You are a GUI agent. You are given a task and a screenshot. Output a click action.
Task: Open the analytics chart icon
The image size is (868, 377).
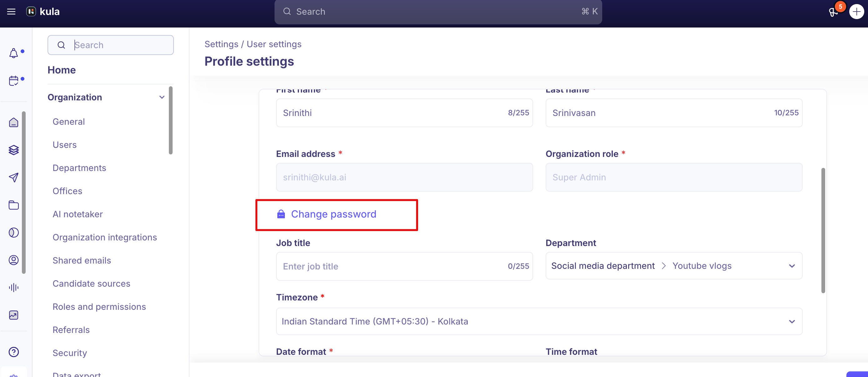point(13,315)
